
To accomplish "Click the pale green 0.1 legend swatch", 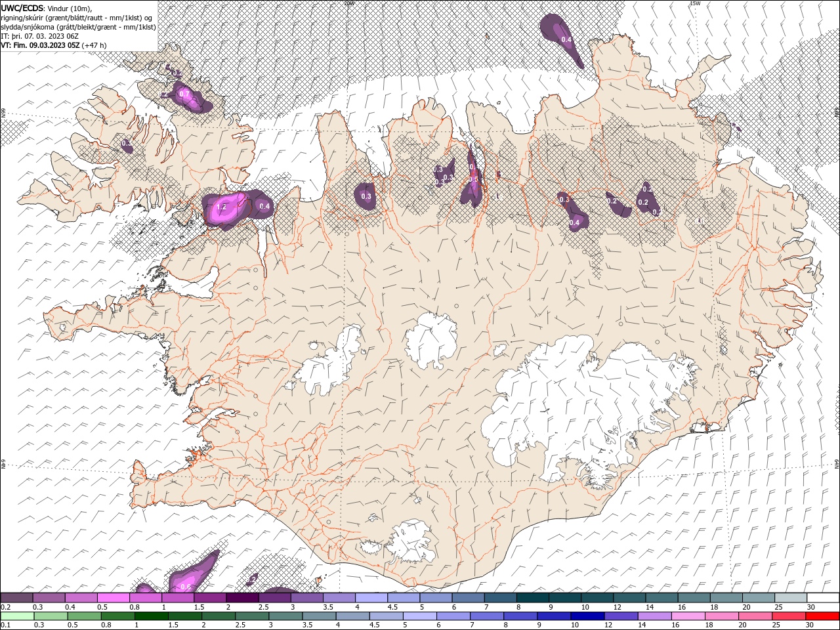I will pos(16,616).
